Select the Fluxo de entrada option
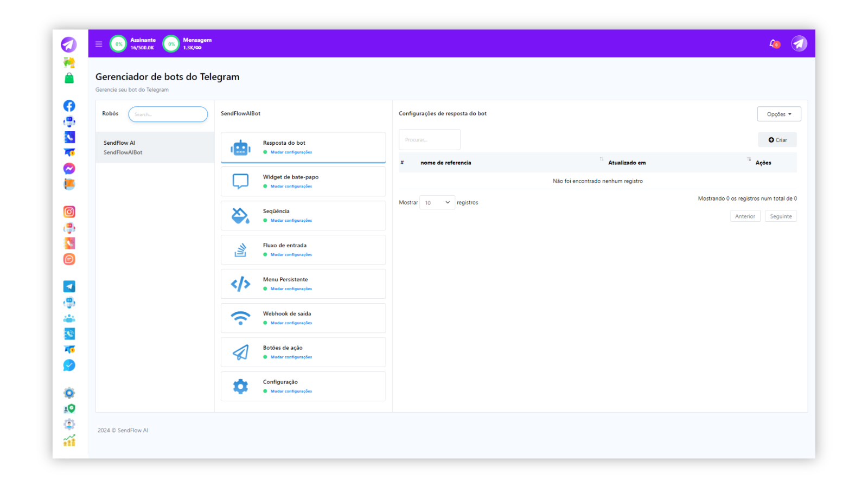This screenshot has height=488, width=868. 303,249
